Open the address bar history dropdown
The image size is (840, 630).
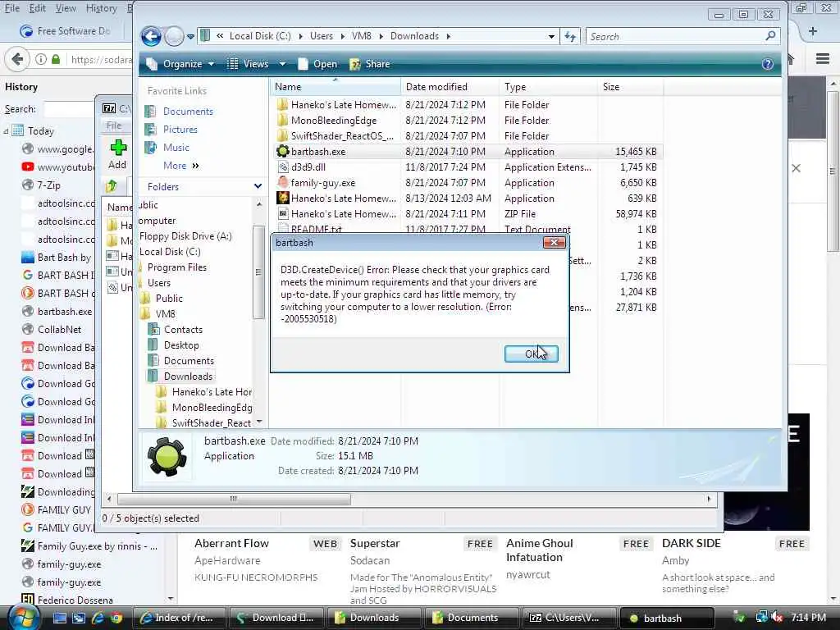pos(551,36)
